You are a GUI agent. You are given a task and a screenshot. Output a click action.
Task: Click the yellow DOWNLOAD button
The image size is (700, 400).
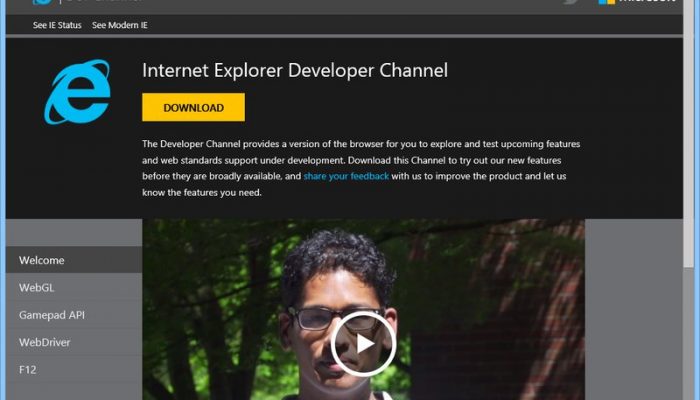(193, 107)
